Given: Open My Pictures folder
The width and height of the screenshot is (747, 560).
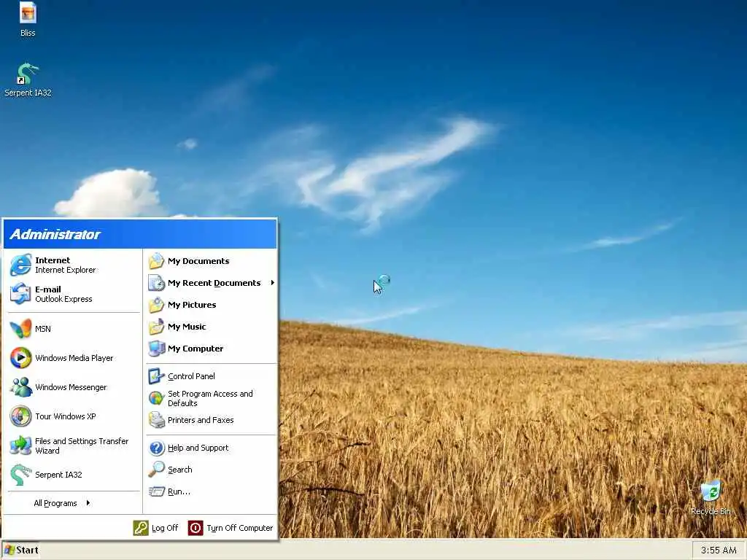Looking at the screenshot, I should [211, 305].
